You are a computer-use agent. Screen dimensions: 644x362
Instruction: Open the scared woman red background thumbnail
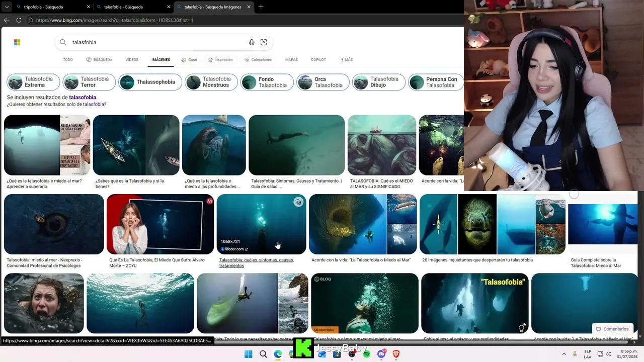point(160,224)
